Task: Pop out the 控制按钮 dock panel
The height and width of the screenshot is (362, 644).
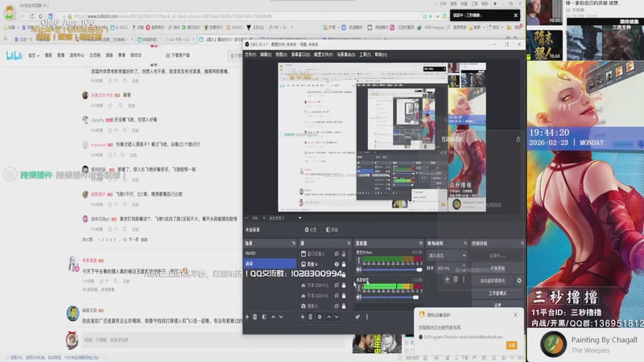Action: (522, 244)
